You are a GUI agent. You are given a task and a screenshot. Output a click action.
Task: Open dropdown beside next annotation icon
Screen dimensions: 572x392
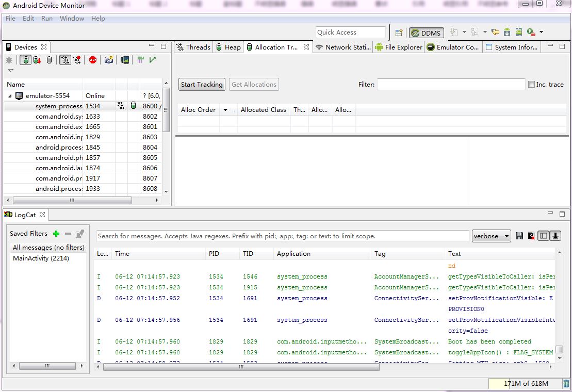[464, 32]
